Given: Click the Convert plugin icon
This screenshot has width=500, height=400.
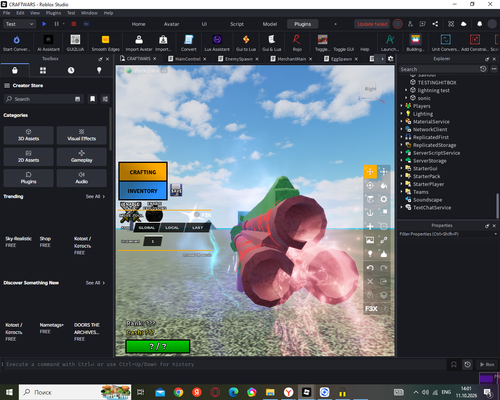Looking at the screenshot, I should click(189, 40).
